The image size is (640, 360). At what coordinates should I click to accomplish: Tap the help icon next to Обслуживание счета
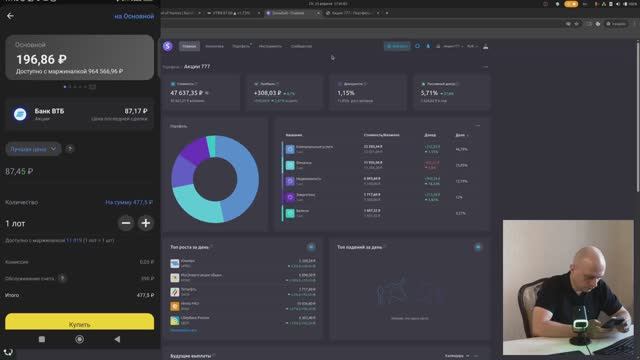(62, 278)
